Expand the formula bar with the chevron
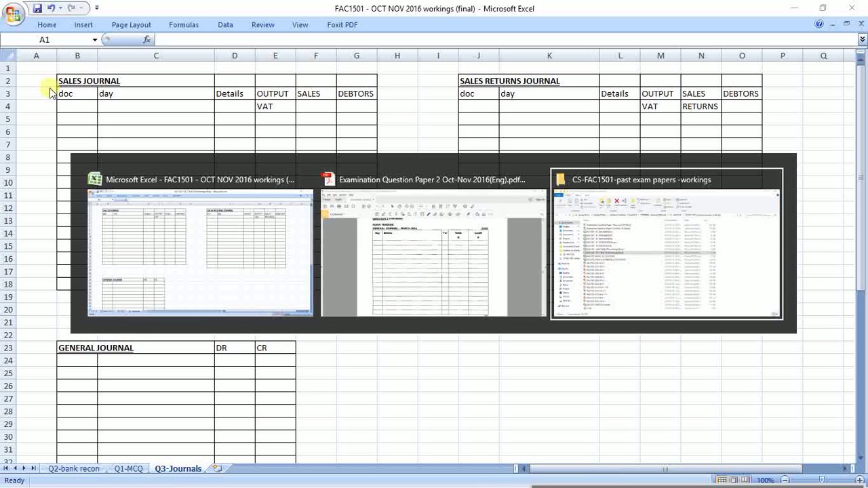The height and width of the screenshot is (488, 868). click(862, 40)
